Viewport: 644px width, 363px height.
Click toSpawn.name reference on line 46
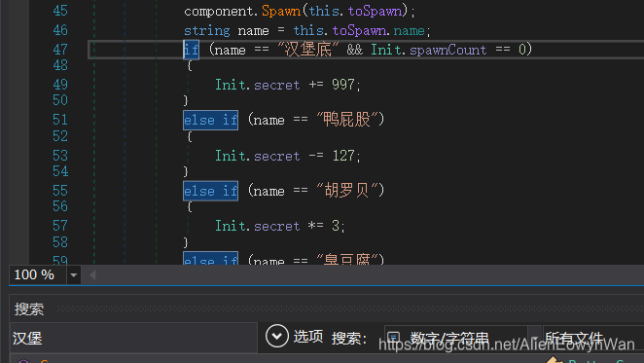click(x=378, y=30)
